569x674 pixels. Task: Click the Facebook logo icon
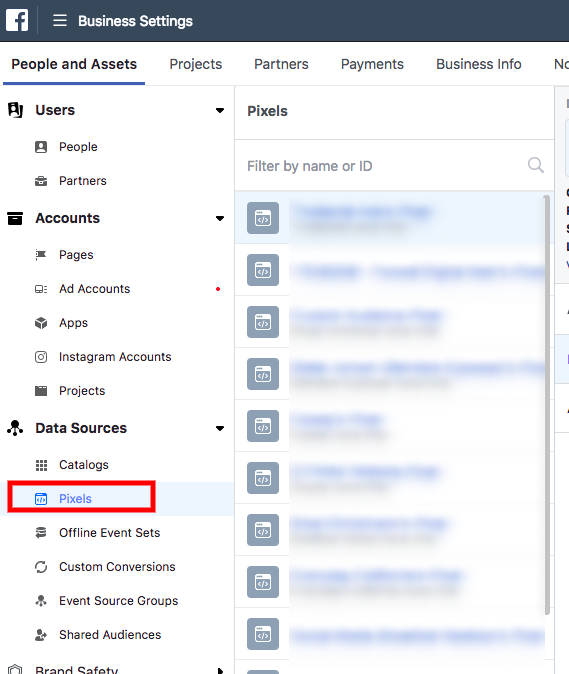coord(17,21)
